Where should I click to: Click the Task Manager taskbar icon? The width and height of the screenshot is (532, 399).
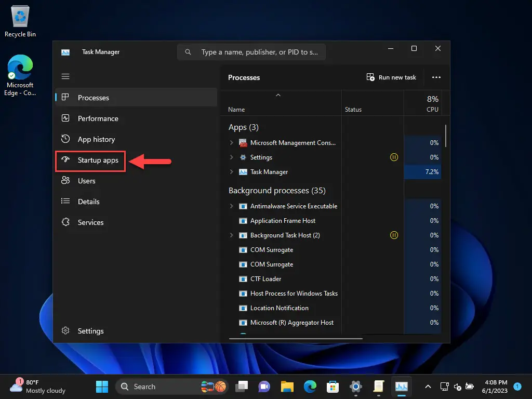coord(402,387)
